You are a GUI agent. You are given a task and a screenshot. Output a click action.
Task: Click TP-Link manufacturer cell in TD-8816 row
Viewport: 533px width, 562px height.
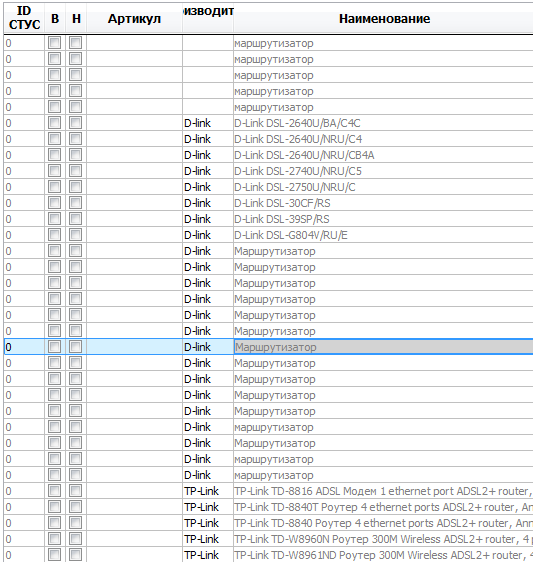[x=208, y=491]
